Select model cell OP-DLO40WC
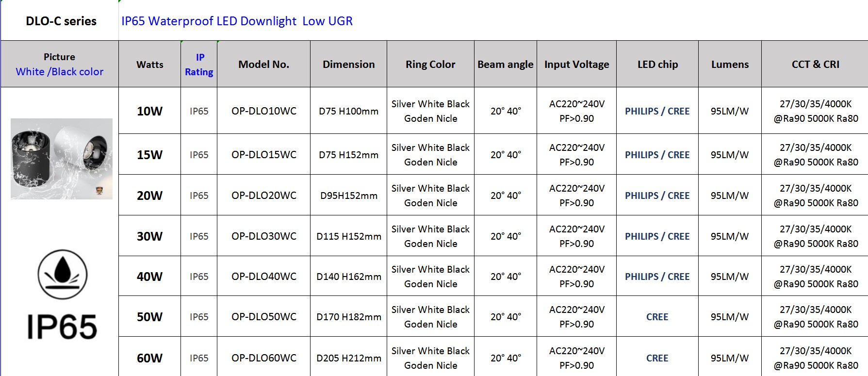 (x=263, y=277)
